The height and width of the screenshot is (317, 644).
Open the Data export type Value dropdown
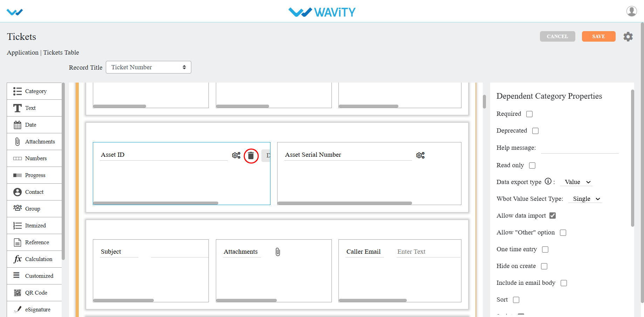click(577, 182)
